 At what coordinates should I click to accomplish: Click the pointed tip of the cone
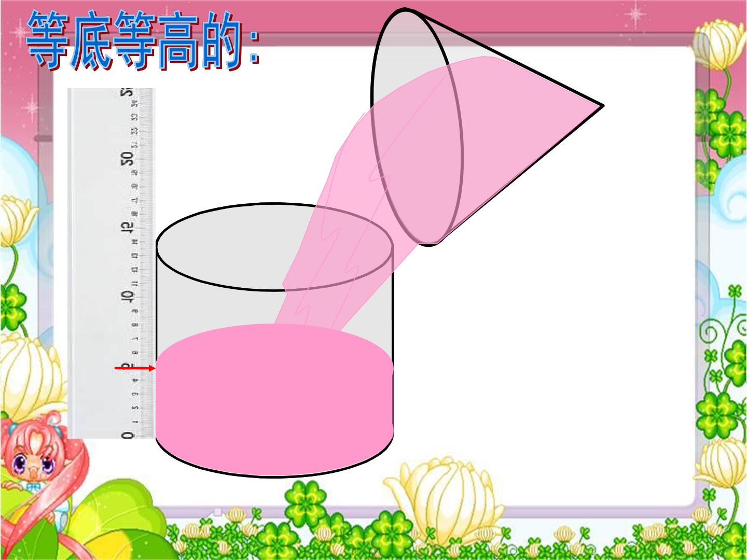click(x=601, y=106)
